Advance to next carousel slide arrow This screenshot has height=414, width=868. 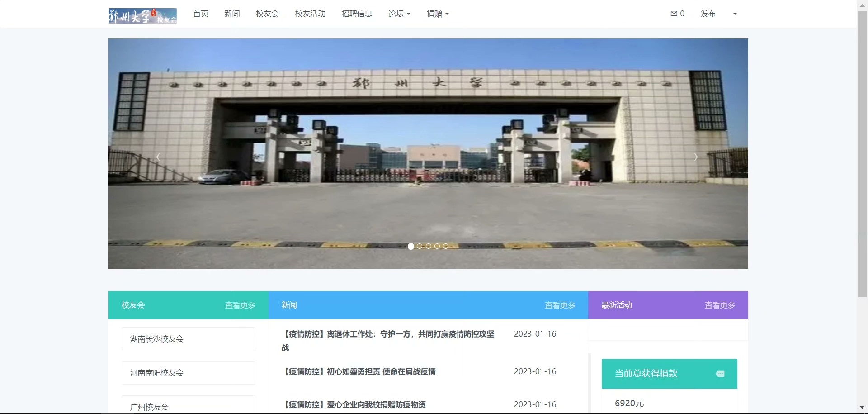pos(696,157)
